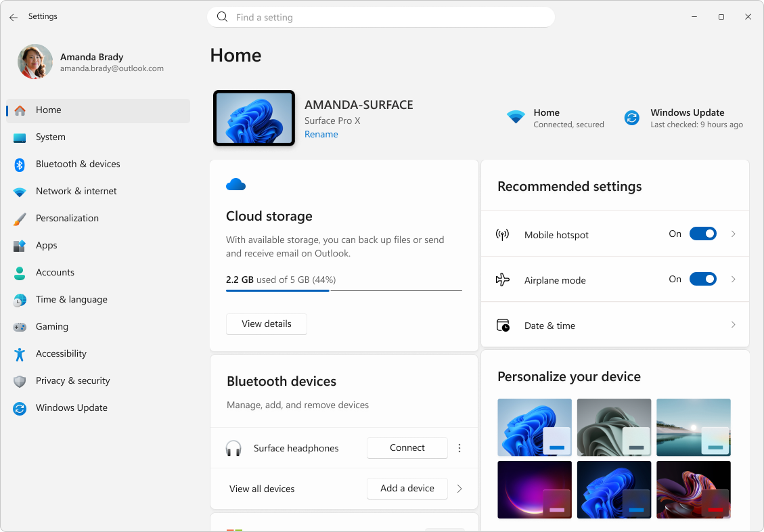
Task: Select Personalization in the sidebar
Action: (x=68, y=218)
